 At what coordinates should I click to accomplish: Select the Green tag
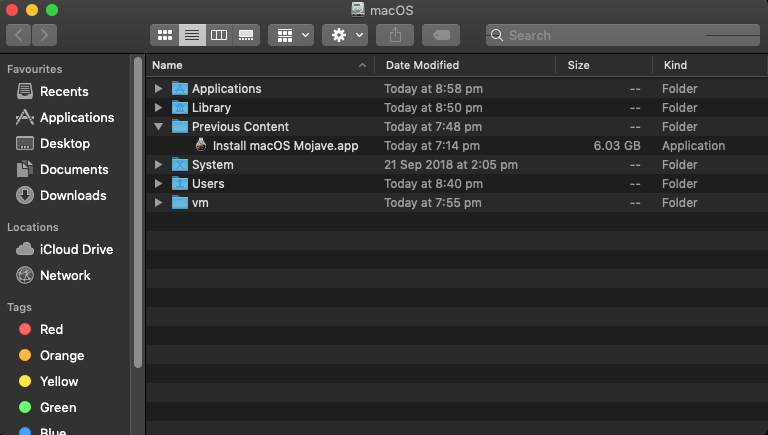tap(58, 407)
